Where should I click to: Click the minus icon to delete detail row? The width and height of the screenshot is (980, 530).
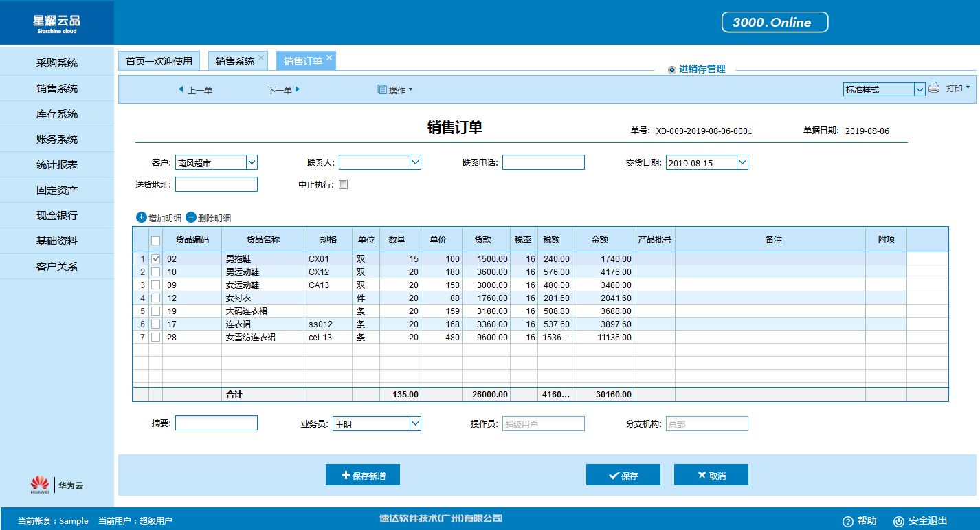point(190,217)
